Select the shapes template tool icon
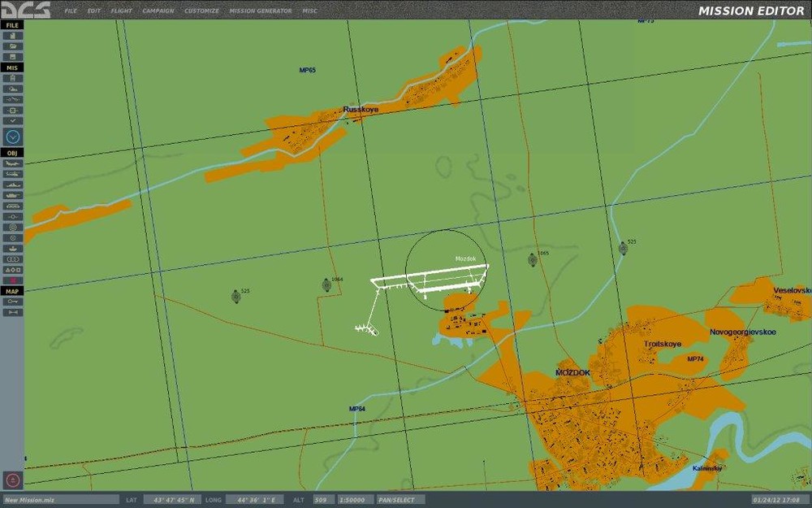Screen dimensions: 812x508 tap(12, 270)
